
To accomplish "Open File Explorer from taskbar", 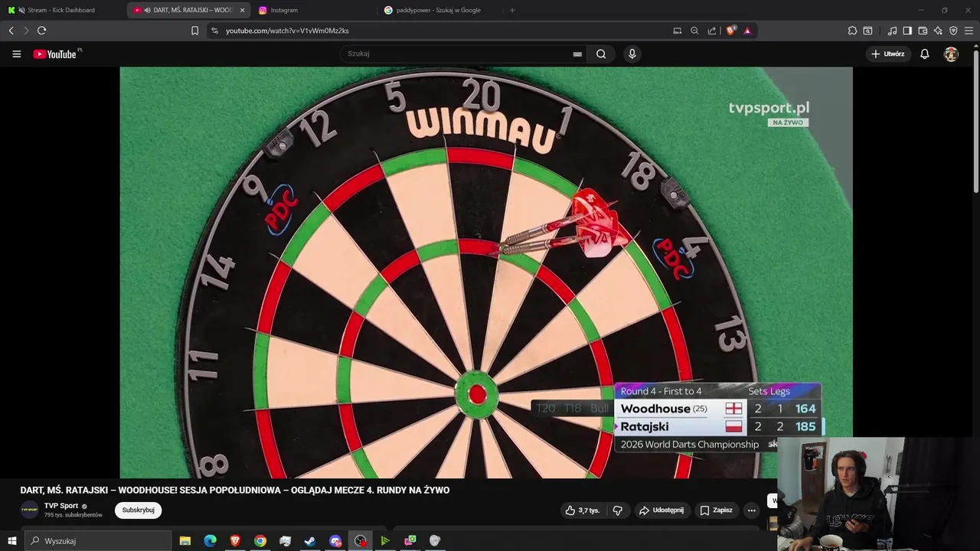I will [x=185, y=541].
